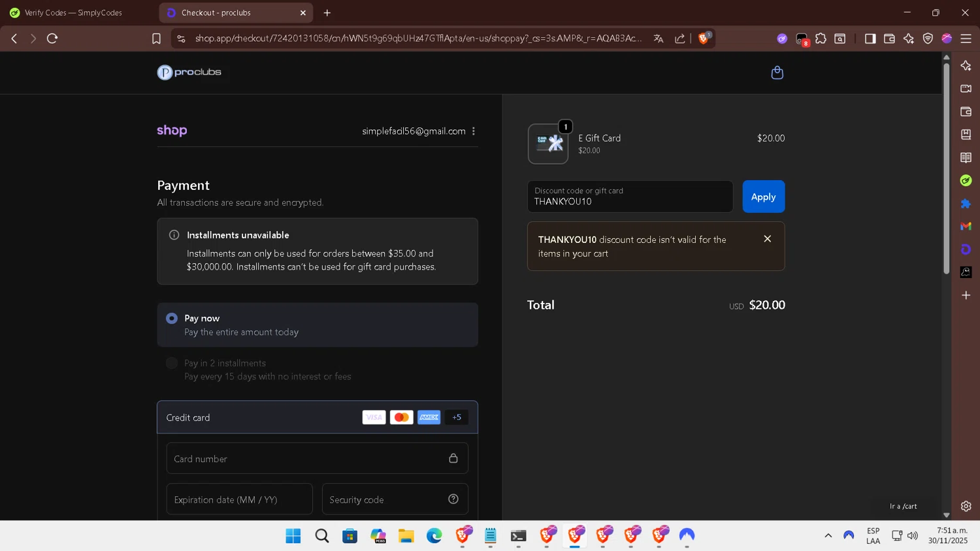980x551 pixels.
Task: Select the Pay now radio option
Action: point(172,319)
